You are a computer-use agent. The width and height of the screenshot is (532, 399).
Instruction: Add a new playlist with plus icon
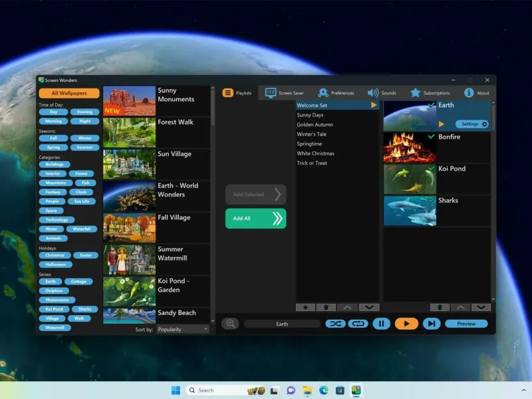(305, 307)
